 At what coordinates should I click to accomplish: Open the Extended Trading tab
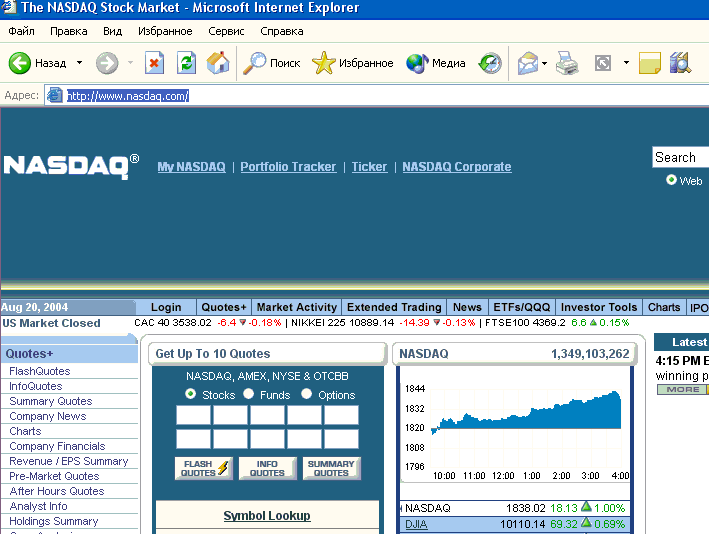click(394, 307)
